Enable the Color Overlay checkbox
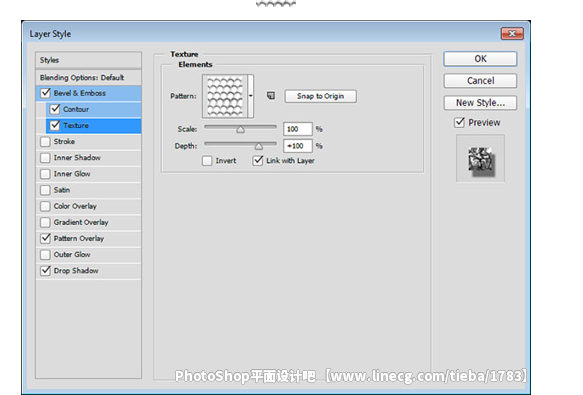The image size is (583, 395). tap(45, 206)
